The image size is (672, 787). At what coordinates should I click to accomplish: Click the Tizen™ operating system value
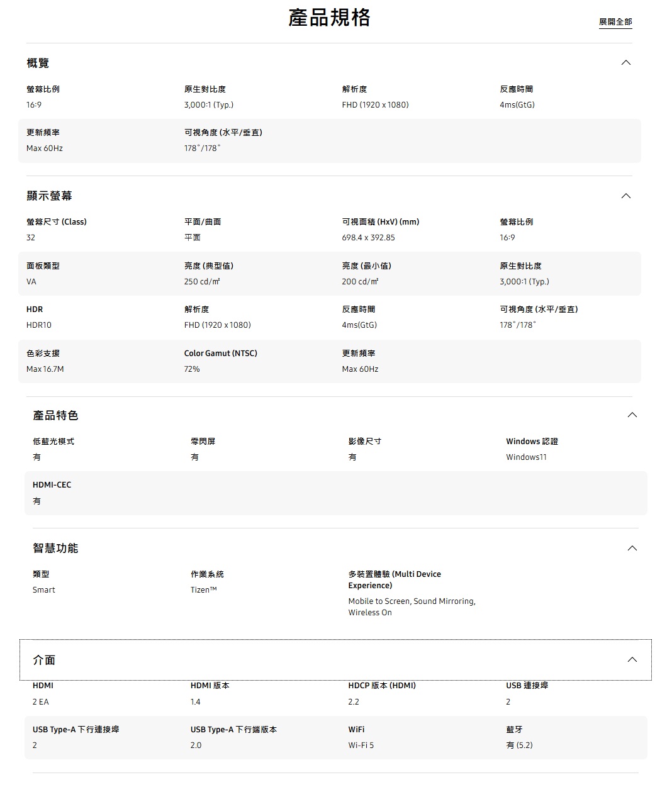tap(203, 590)
